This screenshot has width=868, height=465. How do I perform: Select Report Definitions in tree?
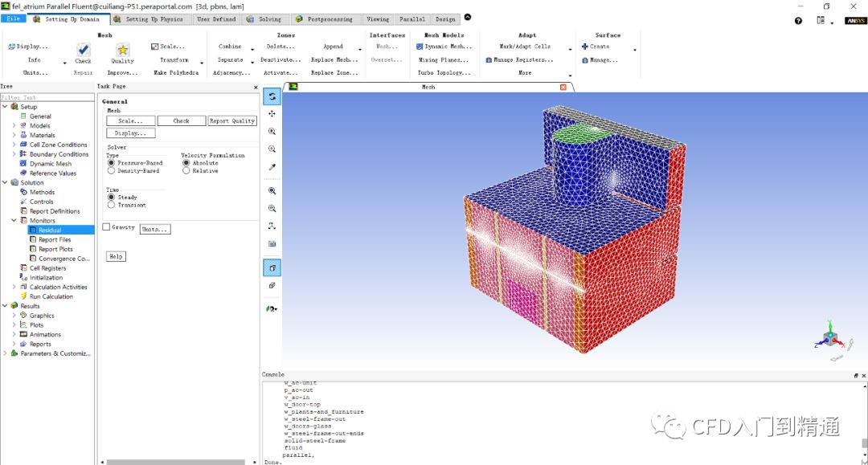click(55, 211)
